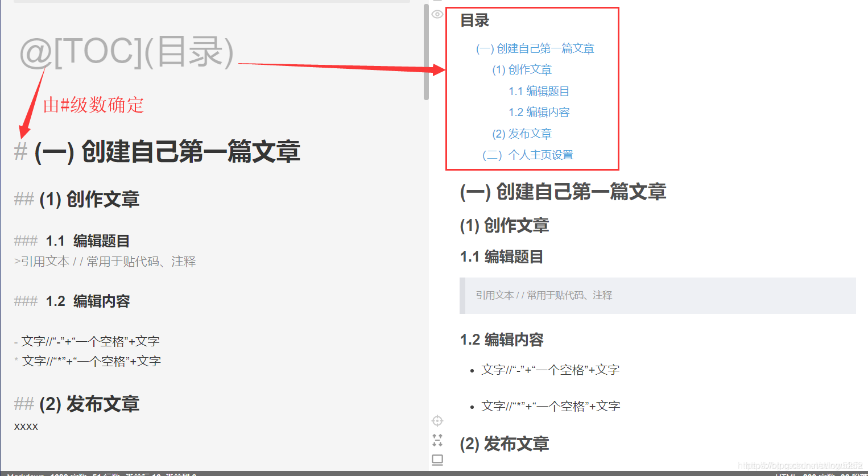Click preview heading 1.1 编辑题目

pyautogui.click(x=502, y=257)
